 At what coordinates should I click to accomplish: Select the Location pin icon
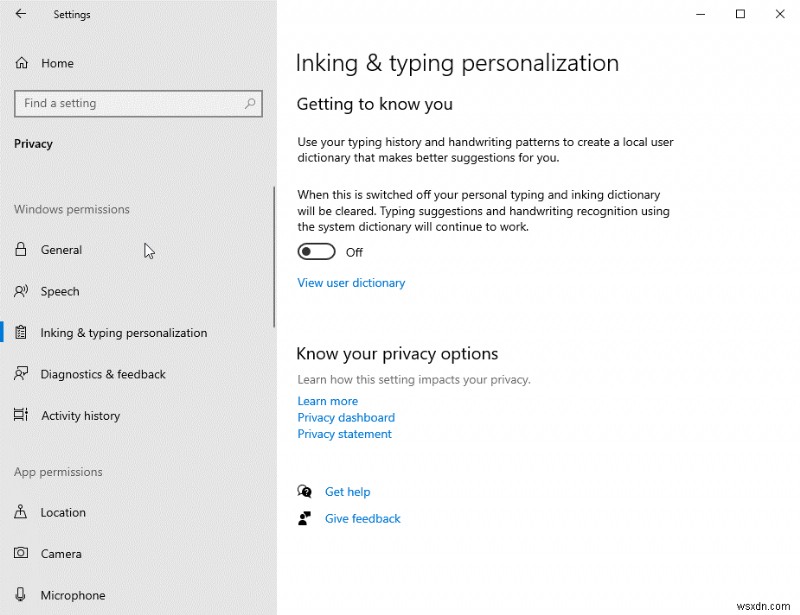22,512
